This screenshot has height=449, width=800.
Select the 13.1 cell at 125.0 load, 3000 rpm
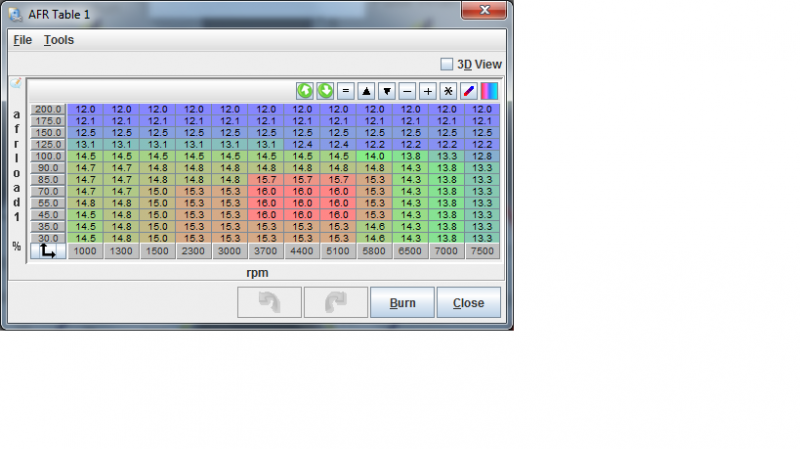point(230,144)
